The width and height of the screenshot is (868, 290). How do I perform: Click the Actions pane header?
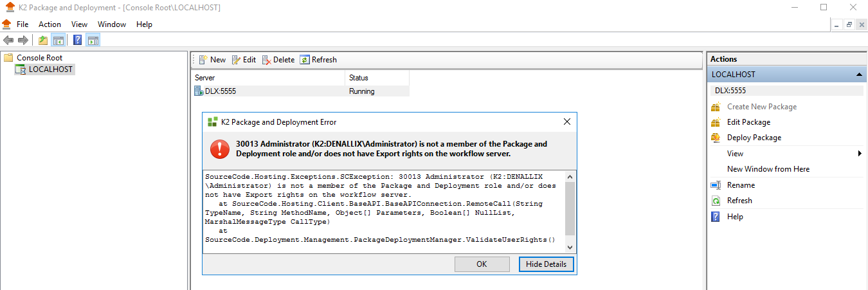787,59
